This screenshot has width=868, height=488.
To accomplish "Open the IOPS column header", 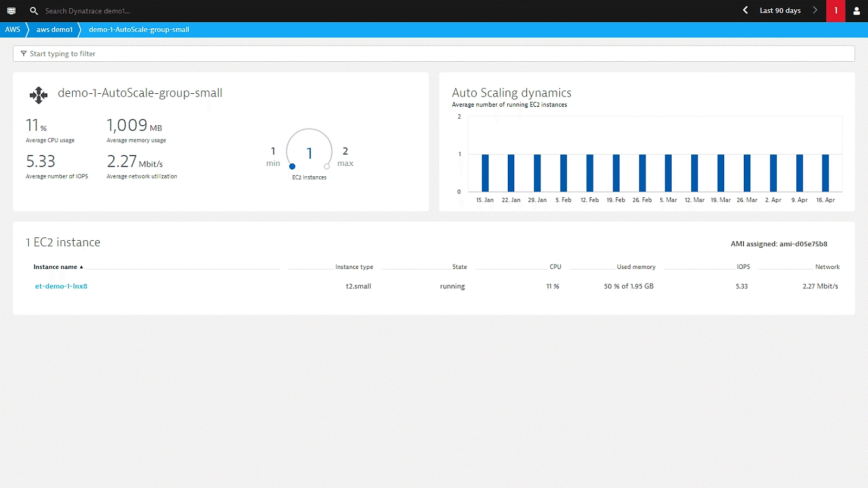I will click(742, 267).
